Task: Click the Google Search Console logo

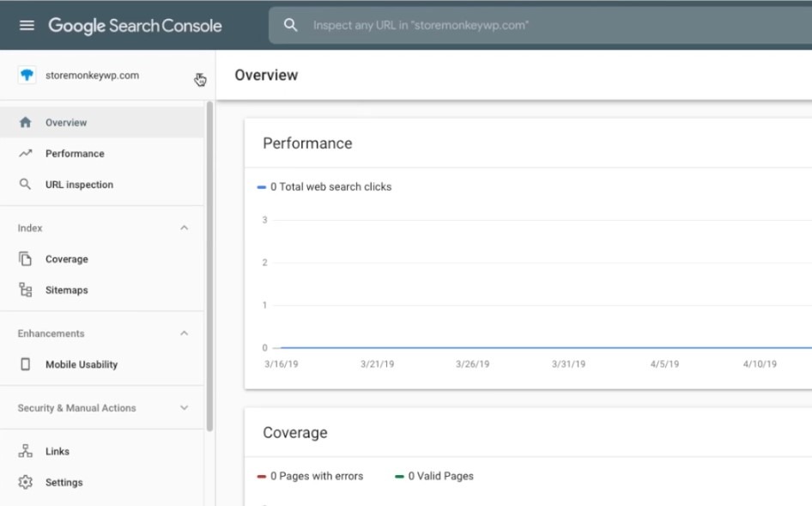Action: [135, 26]
